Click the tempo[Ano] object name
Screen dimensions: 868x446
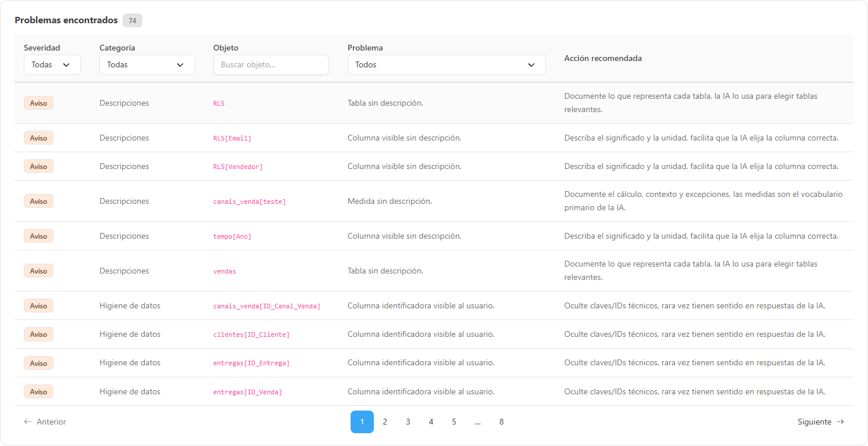coord(233,236)
